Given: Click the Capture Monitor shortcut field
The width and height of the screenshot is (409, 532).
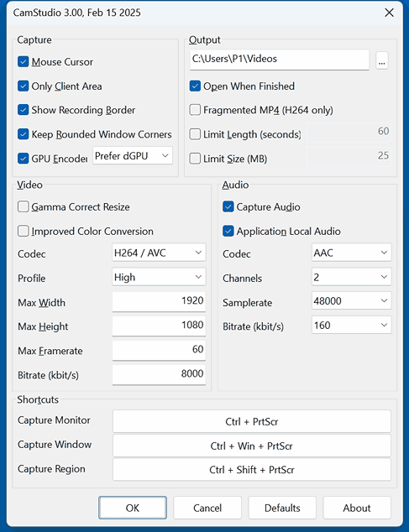Looking at the screenshot, I should [x=252, y=421].
